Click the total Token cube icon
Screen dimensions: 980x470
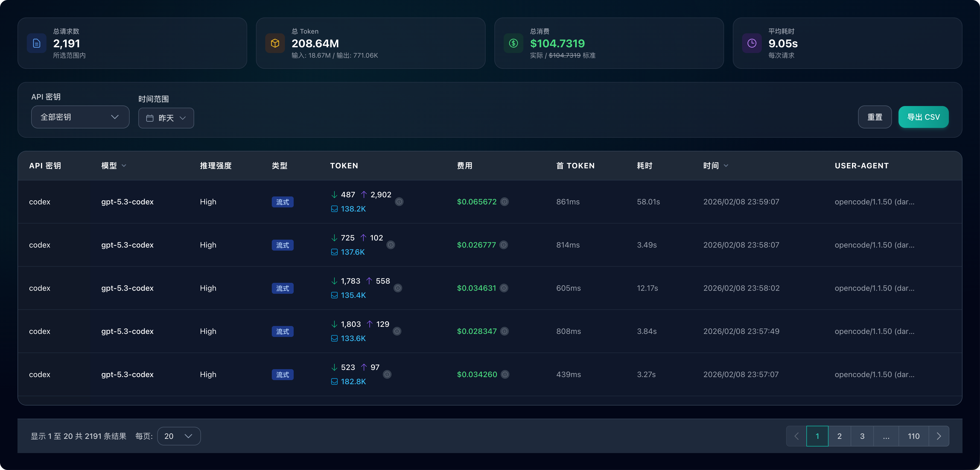pos(275,43)
